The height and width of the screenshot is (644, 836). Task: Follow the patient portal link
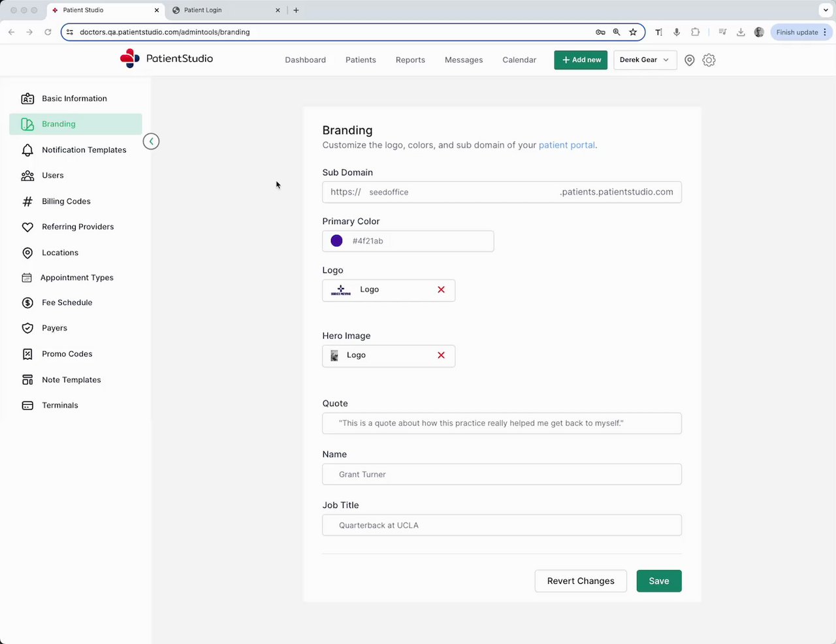coord(566,145)
